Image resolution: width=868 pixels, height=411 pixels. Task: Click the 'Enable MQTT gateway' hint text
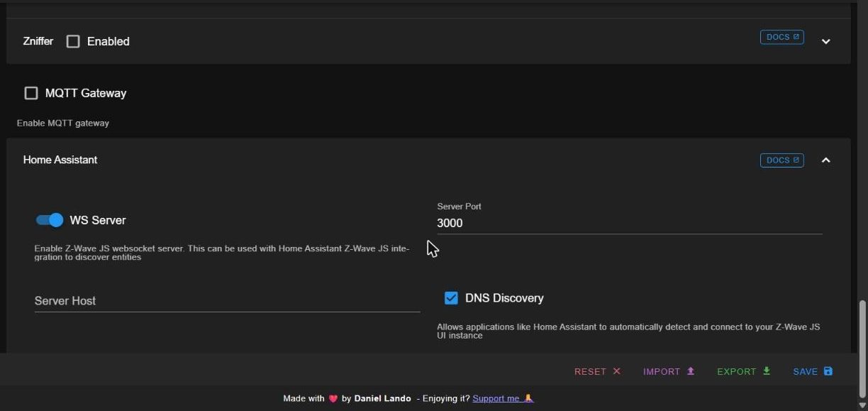(x=63, y=123)
